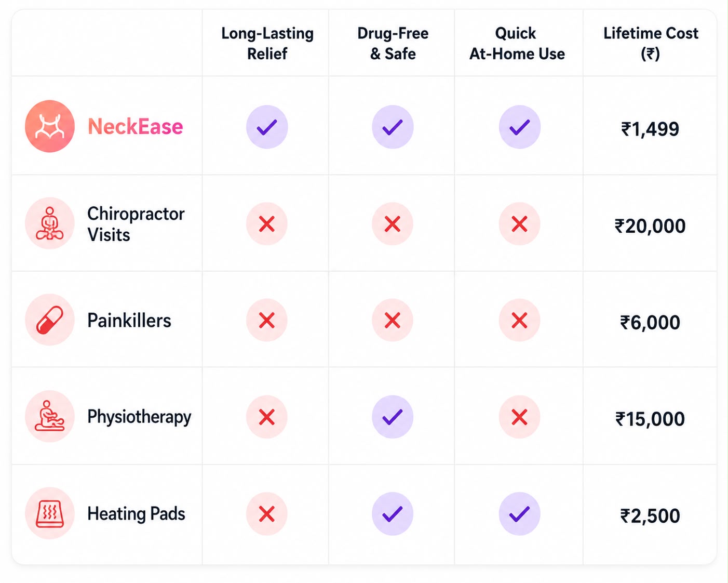The height and width of the screenshot is (583, 728).
Task: Click the ₹1,499 NeckEase price
Action: tap(650, 128)
